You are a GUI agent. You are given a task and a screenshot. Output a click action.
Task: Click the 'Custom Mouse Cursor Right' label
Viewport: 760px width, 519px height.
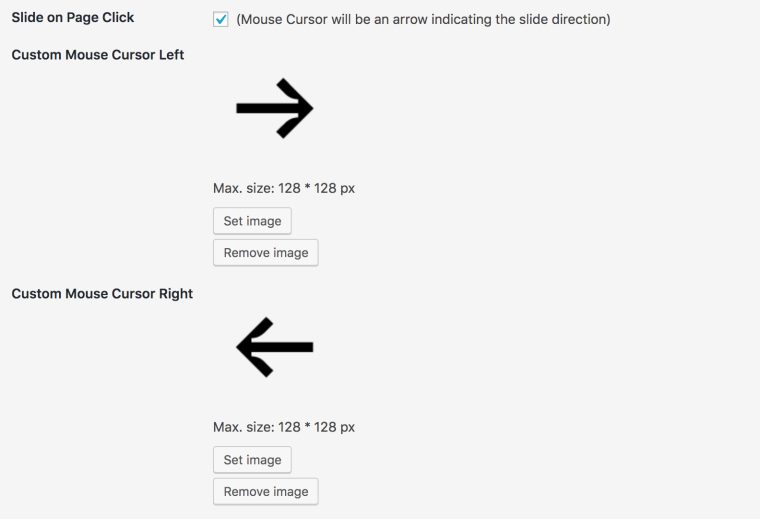click(x=101, y=294)
